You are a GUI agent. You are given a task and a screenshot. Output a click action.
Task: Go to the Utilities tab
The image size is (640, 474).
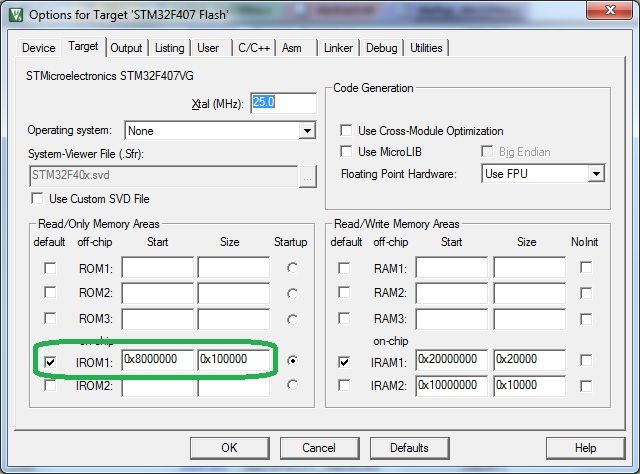[426, 48]
